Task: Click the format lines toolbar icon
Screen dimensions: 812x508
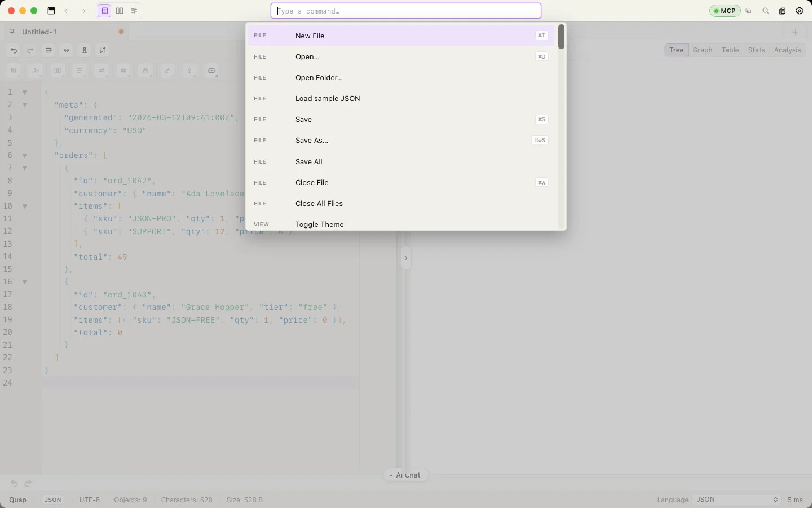Action: tap(48, 50)
